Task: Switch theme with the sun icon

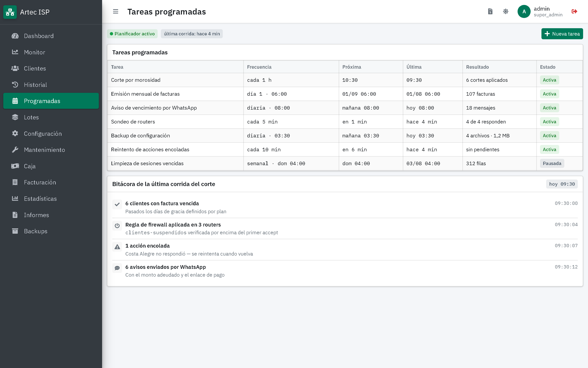Action: pos(506,11)
